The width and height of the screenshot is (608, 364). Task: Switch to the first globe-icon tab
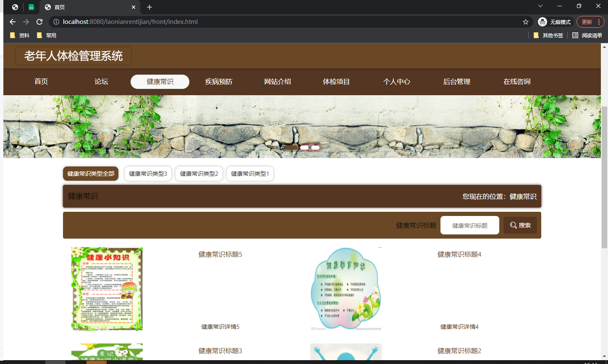(x=15, y=7)
